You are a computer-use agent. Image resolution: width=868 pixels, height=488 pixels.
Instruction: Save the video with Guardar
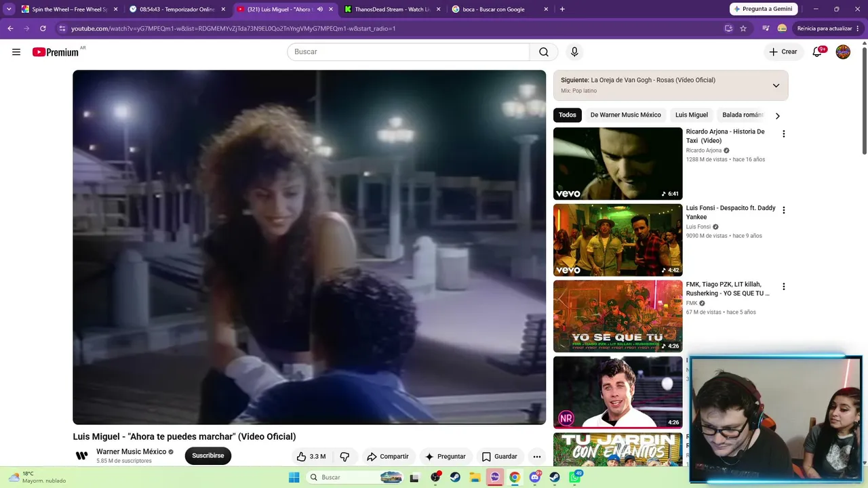coord(499,457)
